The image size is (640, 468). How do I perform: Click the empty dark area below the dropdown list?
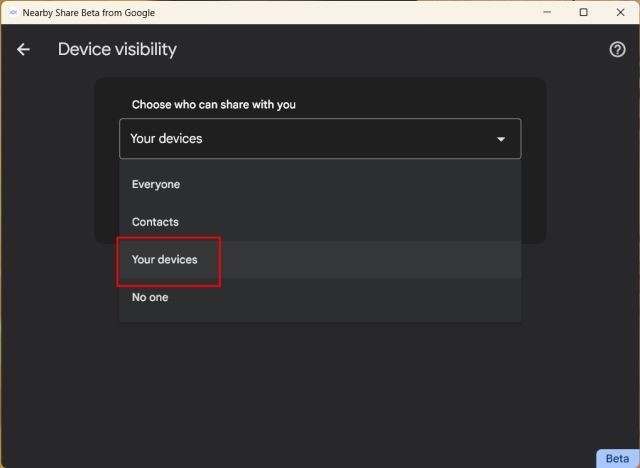[x=320, y=388]
